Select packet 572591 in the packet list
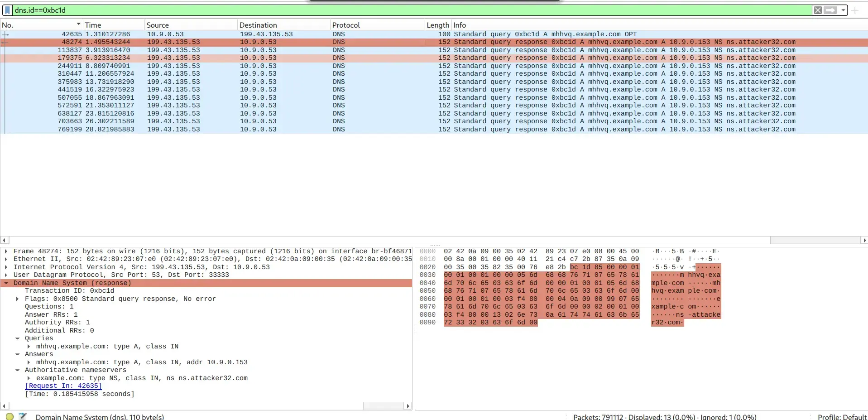Screen dimensions: 868x420 click(x=434, y=106)
